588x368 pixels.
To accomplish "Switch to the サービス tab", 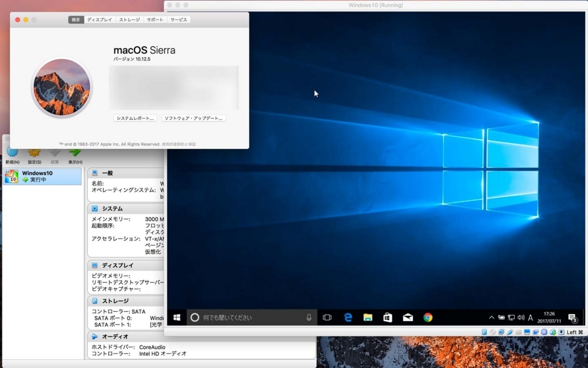I will (179, 20).
